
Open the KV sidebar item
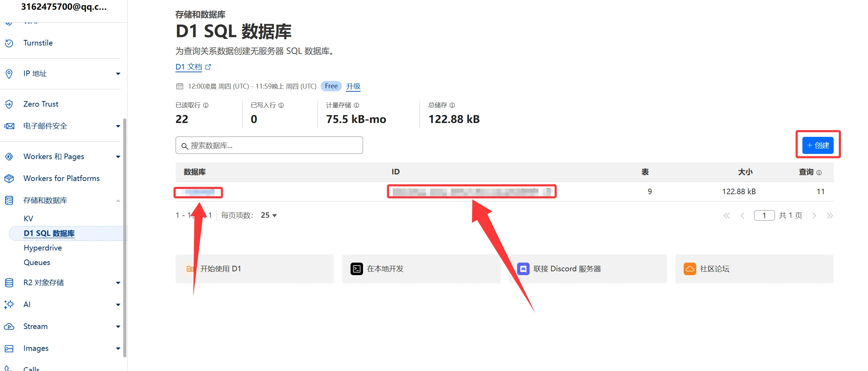pyautogui.click(x=28, y=219)
